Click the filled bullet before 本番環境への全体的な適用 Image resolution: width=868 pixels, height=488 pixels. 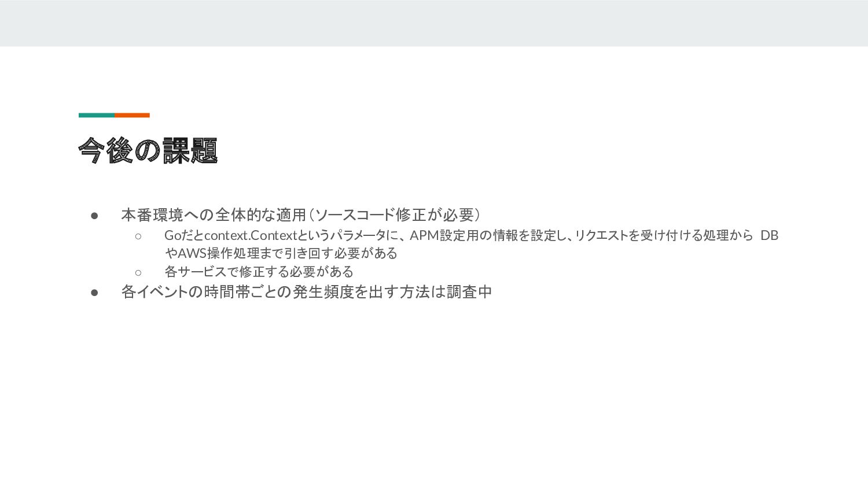[x=95, y=216]
